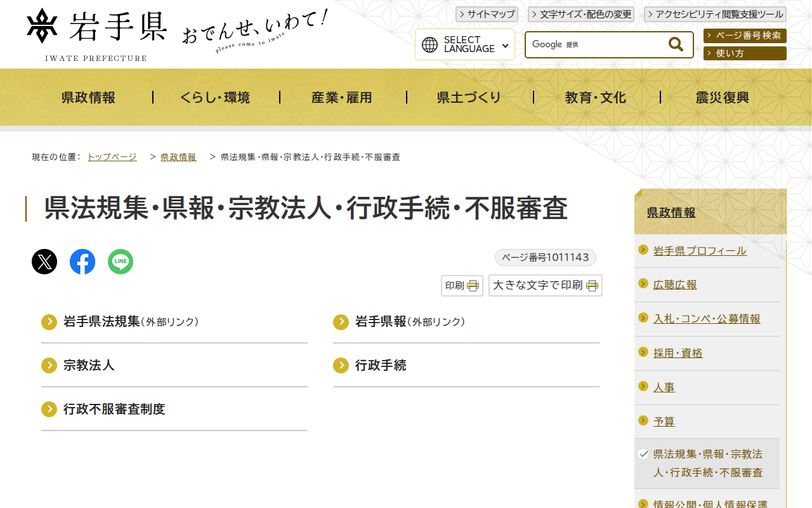Screen dimensions: 812x508
Task: Open 文字サイズ・配色の変更 settings
Action: tap(581, 14)
